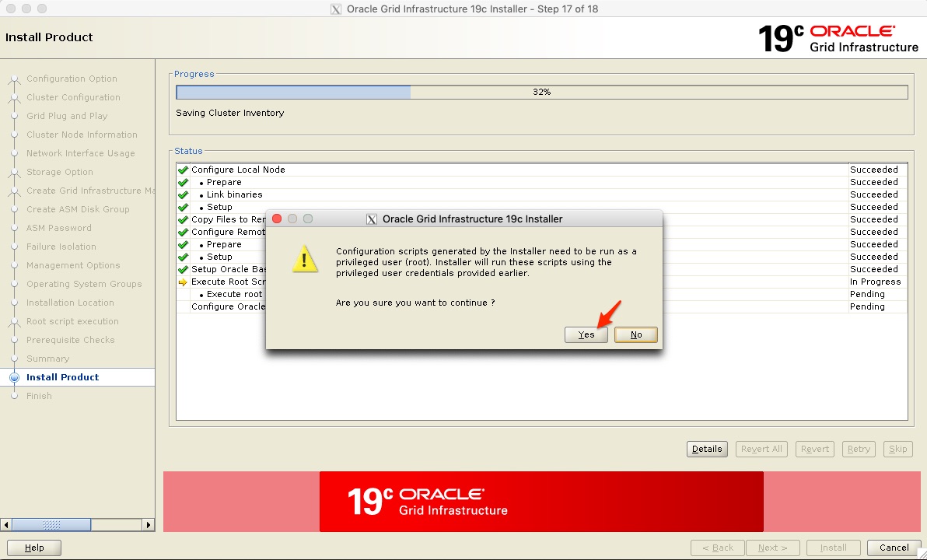The width and height of the screenshot is (927, 560).
Task: Select the Create ASM Disk Group step
Action: tap(78, 209)
